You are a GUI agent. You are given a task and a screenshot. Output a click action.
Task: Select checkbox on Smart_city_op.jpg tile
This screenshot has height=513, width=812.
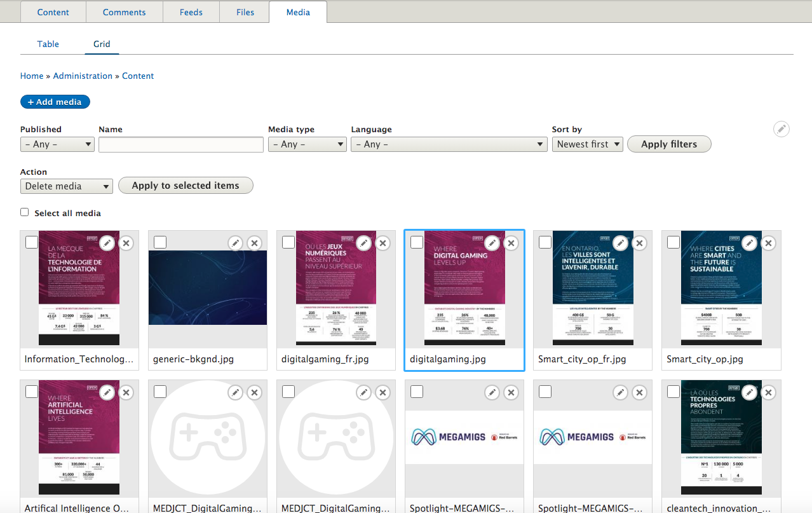[673, 242]
